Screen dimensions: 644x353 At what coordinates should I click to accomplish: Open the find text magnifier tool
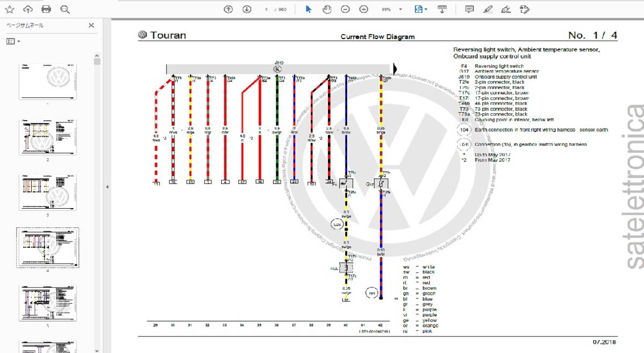[x=65, y=9]
